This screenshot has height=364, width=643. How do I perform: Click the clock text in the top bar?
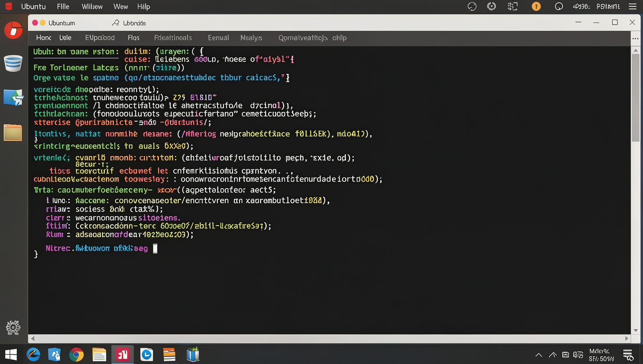[581, 6]
